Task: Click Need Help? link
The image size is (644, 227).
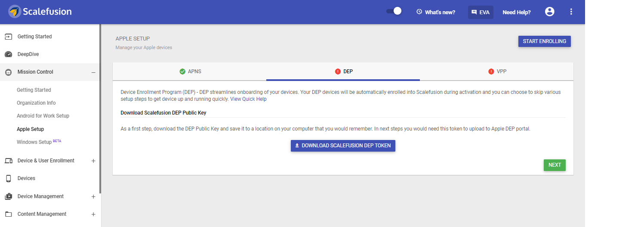Action: click(516, 12)
